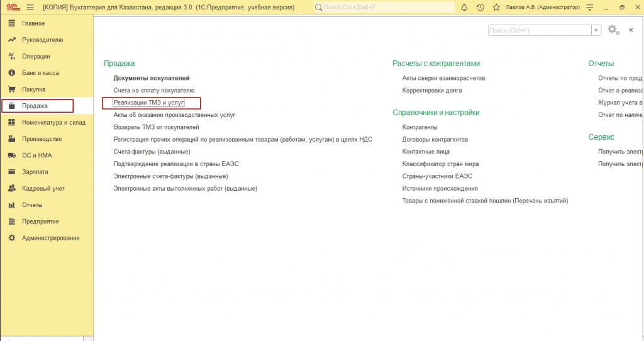644x341 pixels.
Task: Open the Операции section
Action: point(47,56)
